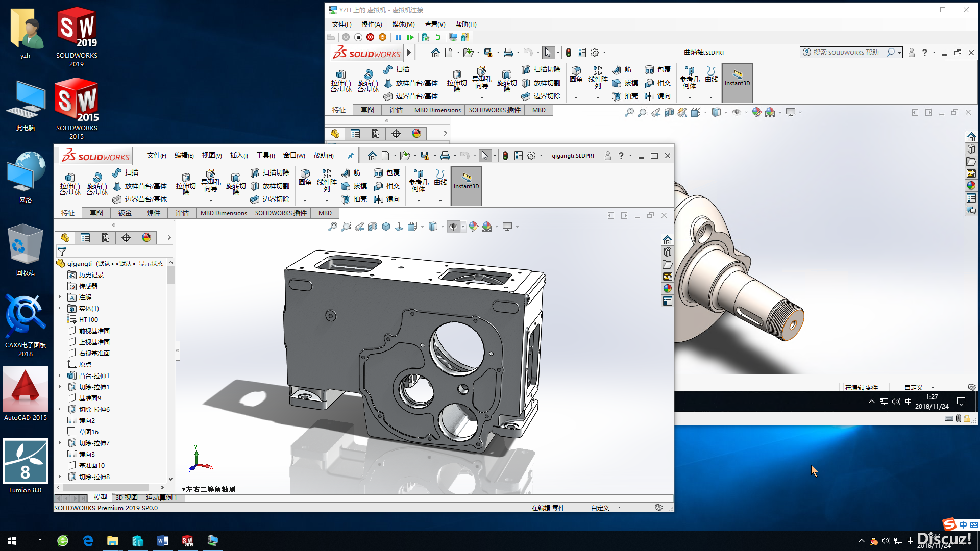Expand the 凸台-拉伸1 feature node
Image resolution: width=980 pixels, height=551 pixels.
pos(60,376)
